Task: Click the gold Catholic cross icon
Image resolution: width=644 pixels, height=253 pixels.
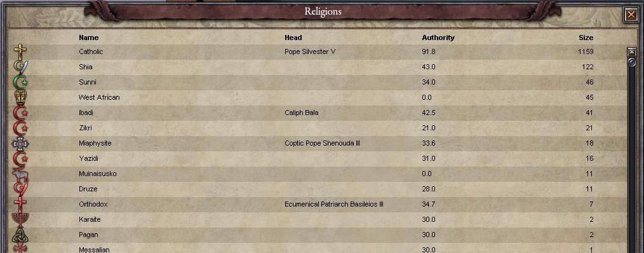Action: point(20,52)
